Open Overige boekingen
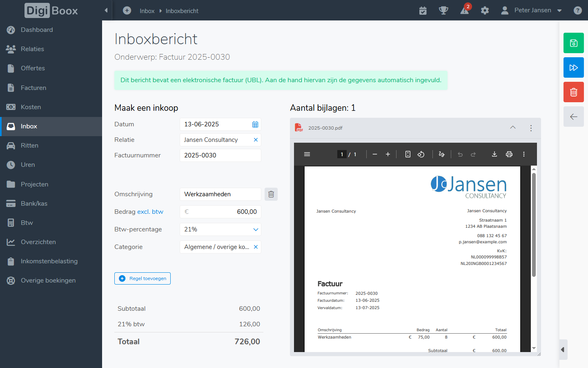Screen dimensions: 588x368 pos(51,280)
